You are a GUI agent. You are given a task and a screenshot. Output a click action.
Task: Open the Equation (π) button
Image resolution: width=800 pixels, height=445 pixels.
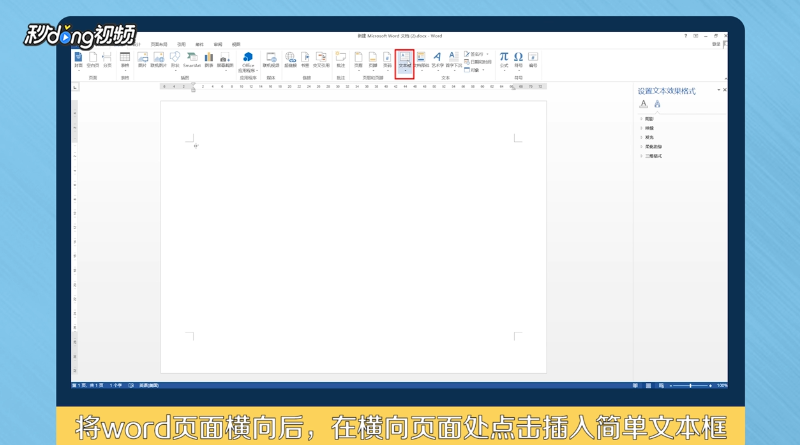pos(504,60)
